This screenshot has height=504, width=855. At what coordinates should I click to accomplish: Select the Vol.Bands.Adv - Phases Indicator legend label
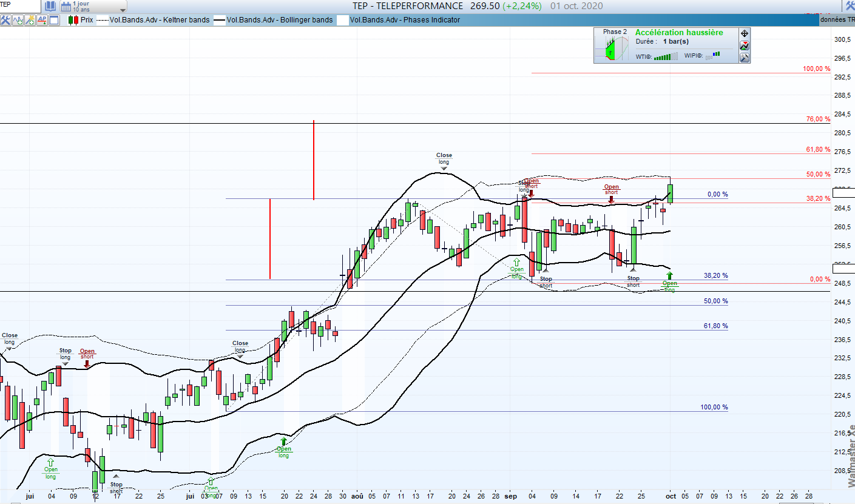[405, 20]
